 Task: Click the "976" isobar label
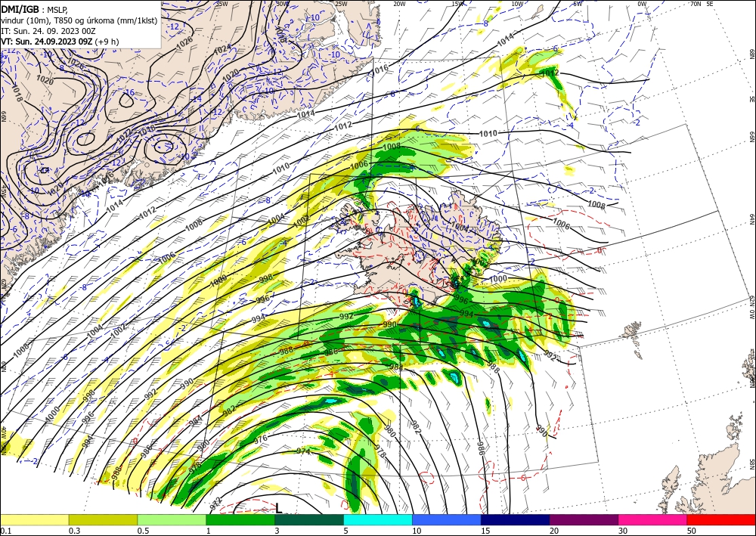point(260,439)
